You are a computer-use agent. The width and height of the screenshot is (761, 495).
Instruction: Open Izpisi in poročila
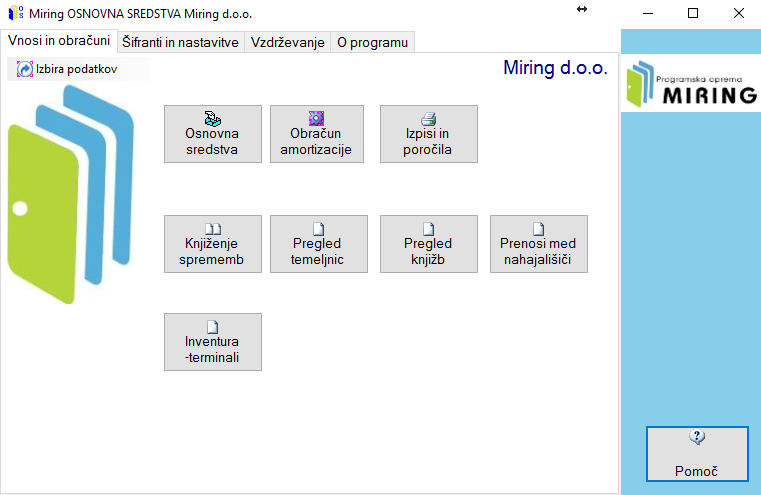[429, 134]
